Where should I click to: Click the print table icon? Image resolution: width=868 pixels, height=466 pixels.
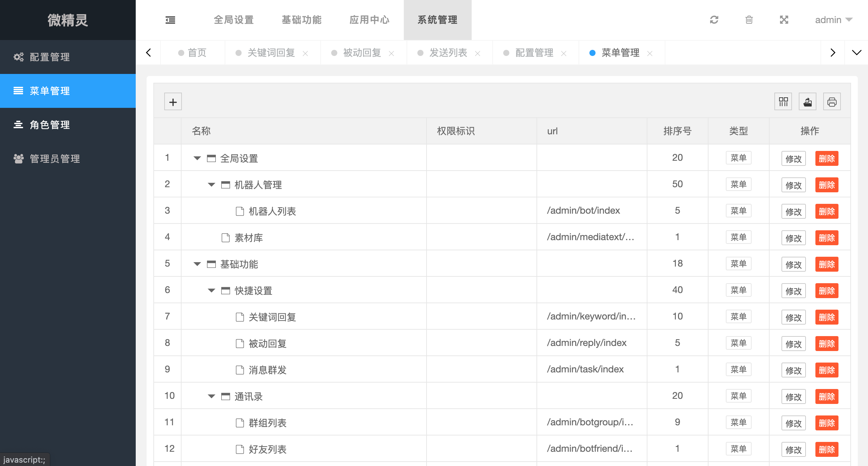point(832,102)
